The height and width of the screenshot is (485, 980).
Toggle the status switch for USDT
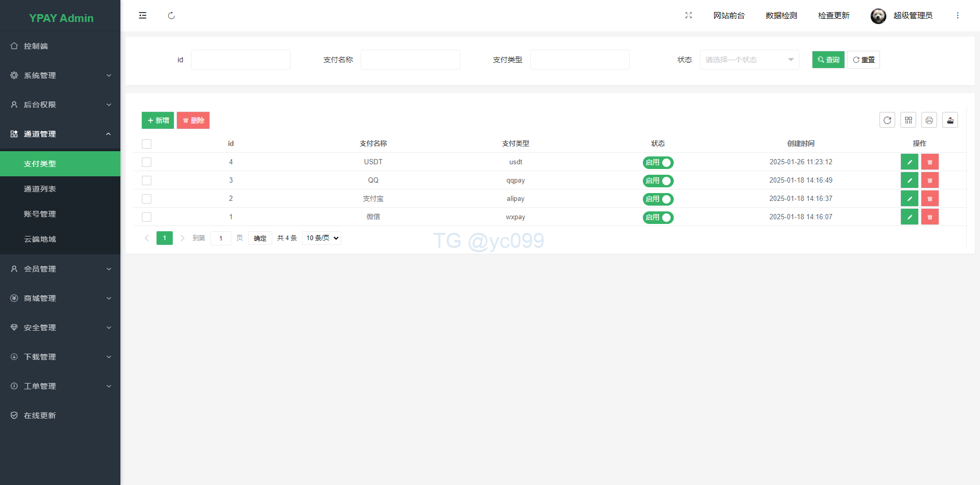point(658,163)
